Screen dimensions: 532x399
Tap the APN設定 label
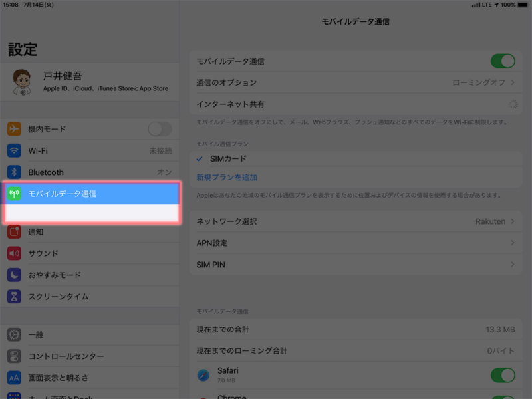[x=212, y=243]
